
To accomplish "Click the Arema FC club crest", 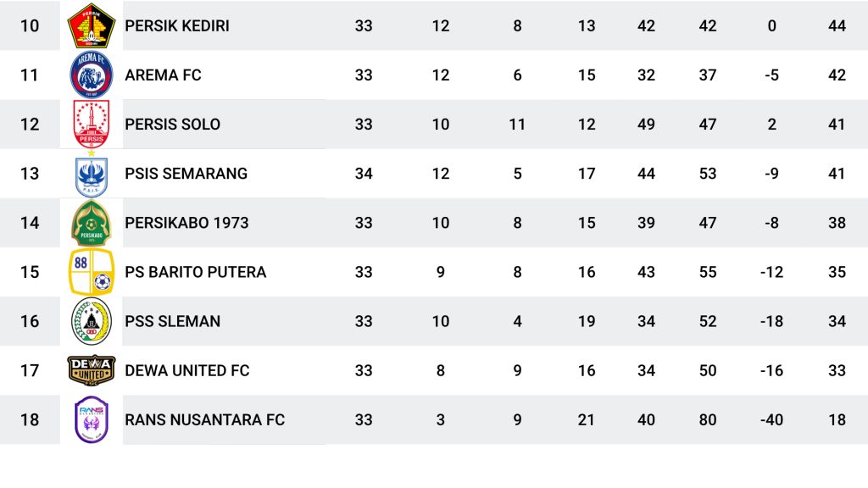I will pos(92,75).
